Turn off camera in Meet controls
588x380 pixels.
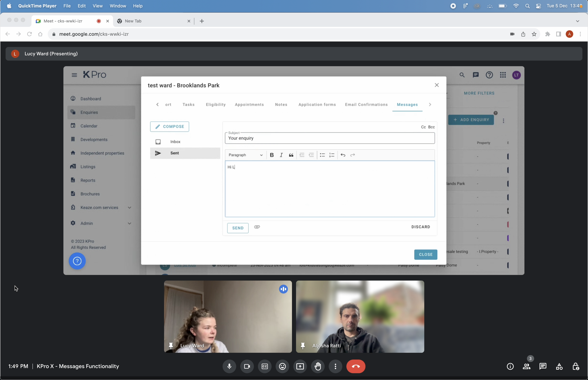[x=247, y=366]
